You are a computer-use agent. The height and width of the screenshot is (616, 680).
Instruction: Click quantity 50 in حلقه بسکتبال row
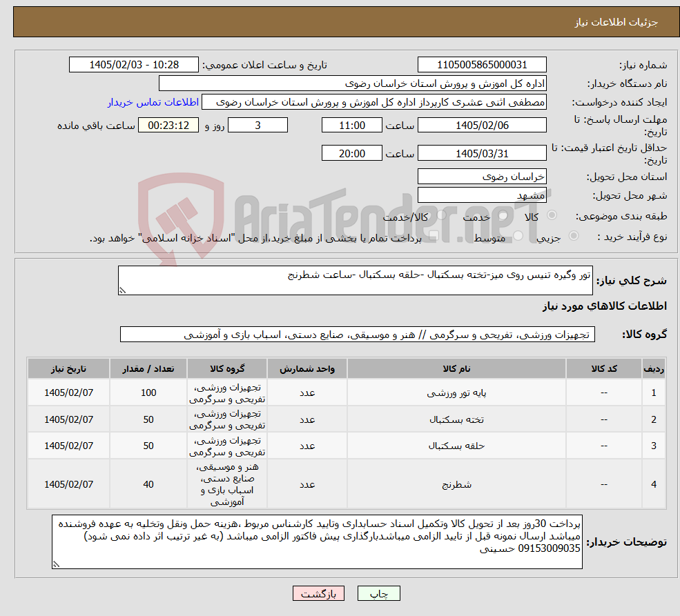pyautogui.click(x=148, y=446)
